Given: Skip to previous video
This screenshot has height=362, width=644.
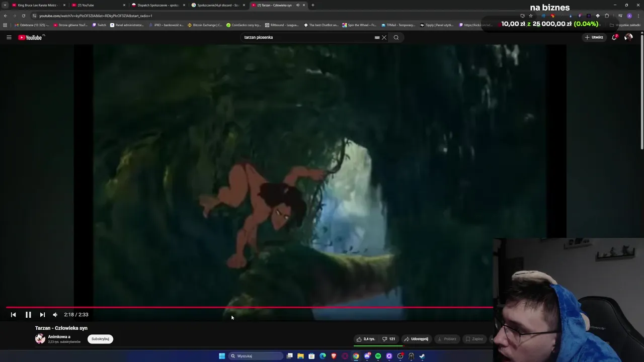Looking at the screenshot, I should click(14, 315).
